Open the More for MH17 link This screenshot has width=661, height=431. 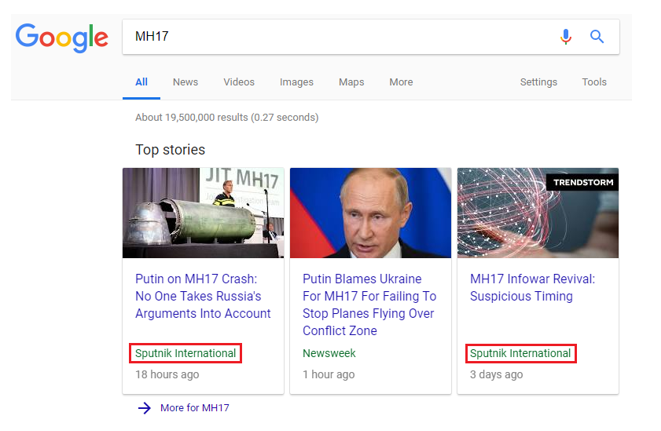coord(195,408)
